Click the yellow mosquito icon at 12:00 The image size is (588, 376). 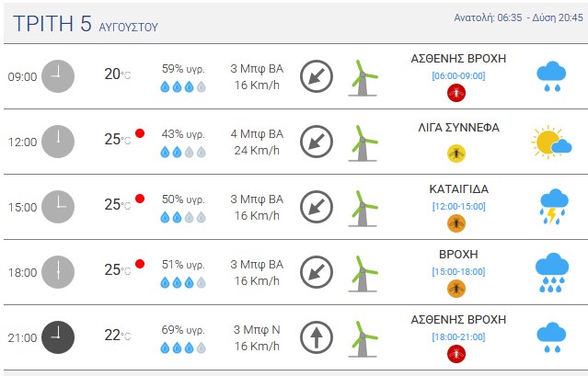pos(456,154)
